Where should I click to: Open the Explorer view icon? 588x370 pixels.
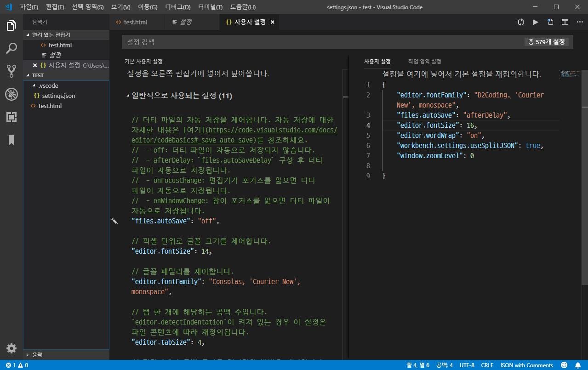[x=11, y=25]
